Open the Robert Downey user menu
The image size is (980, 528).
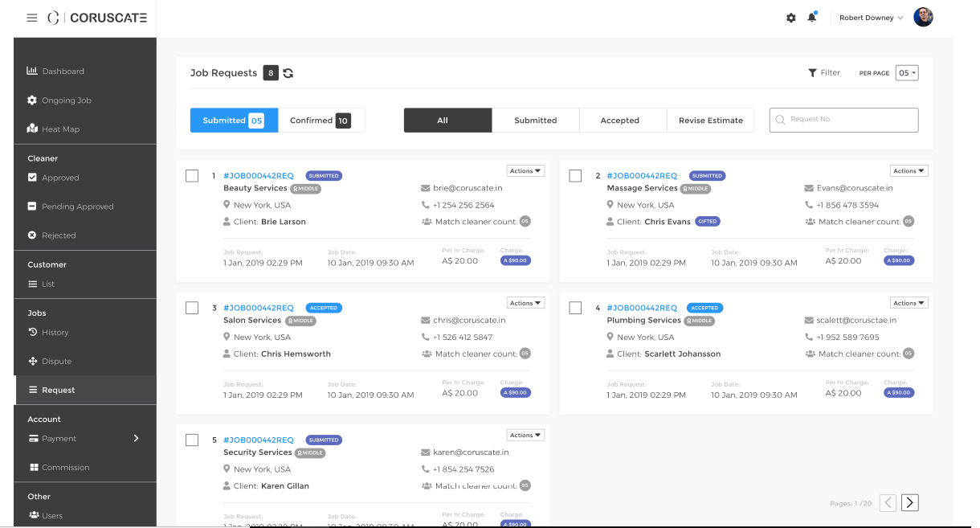click(x=871, y=18)
